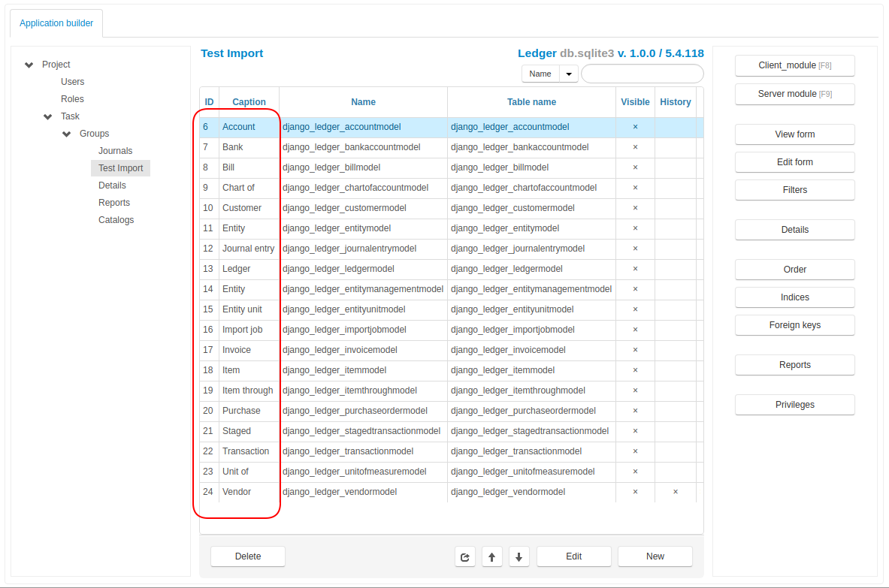
Task: Open Users in the project tree
Action: pos(73,82)
